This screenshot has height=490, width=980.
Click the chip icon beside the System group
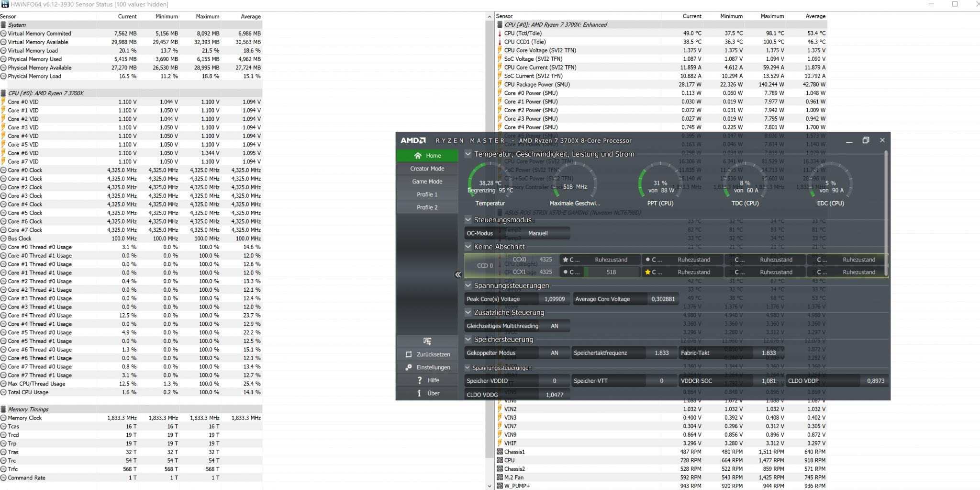click(x=3, y=25)
